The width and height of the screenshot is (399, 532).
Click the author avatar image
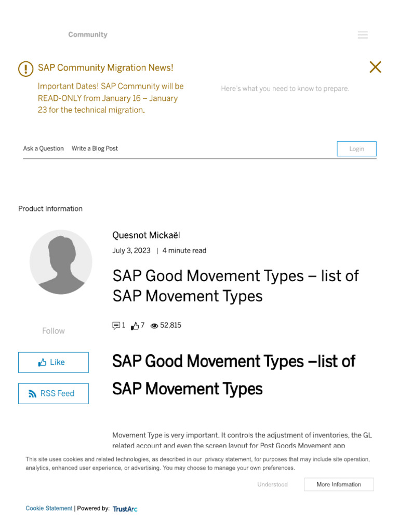pyautogui.click(x=61, y=262)
